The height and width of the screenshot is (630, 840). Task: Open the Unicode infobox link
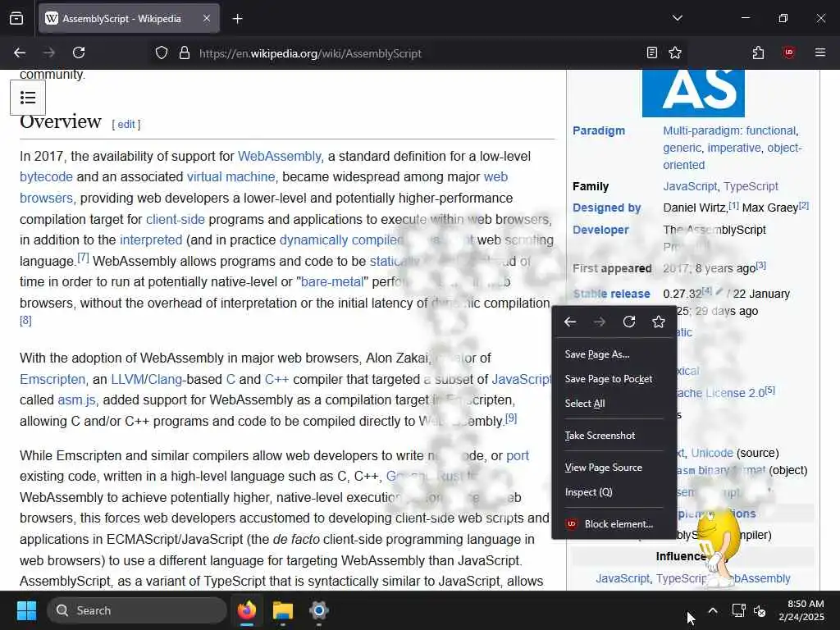712,453
